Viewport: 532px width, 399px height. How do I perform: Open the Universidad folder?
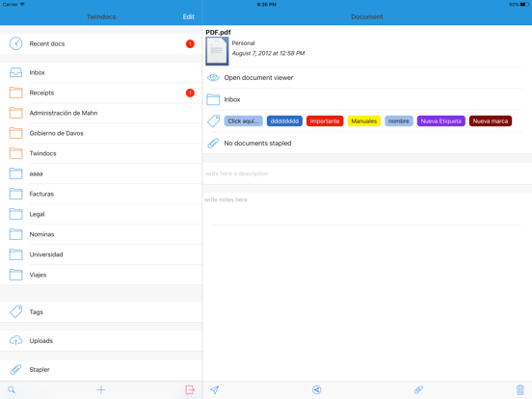pyautogui.click(x=101, y=254)
